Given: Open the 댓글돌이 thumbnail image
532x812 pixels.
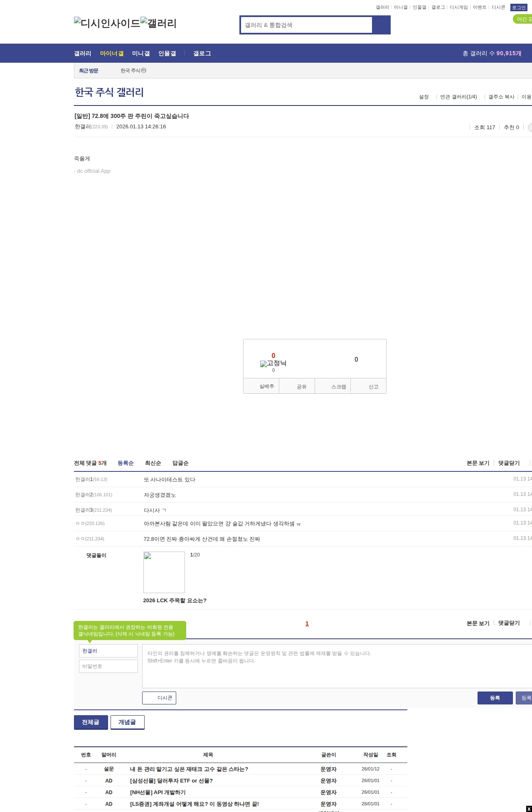Looking at the screenshot, I should click(164, 572).
